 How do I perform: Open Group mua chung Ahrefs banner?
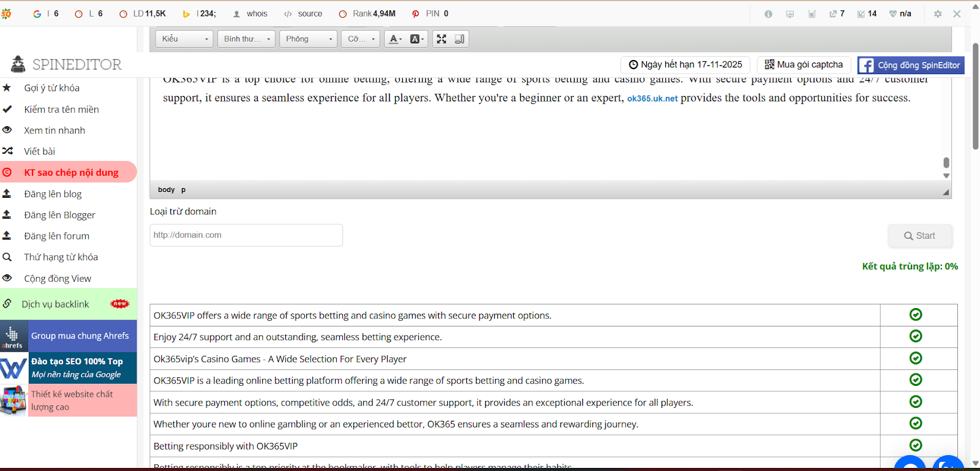coord(68,336)
